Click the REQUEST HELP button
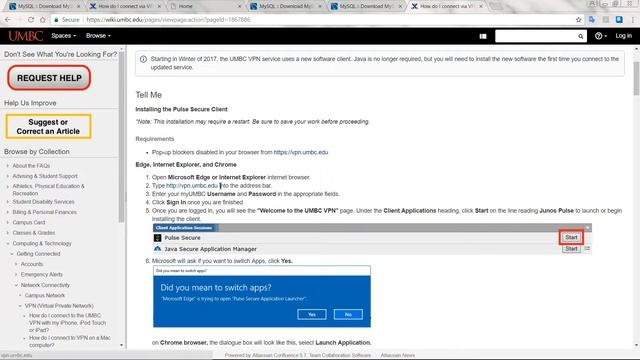 point(49,78)
